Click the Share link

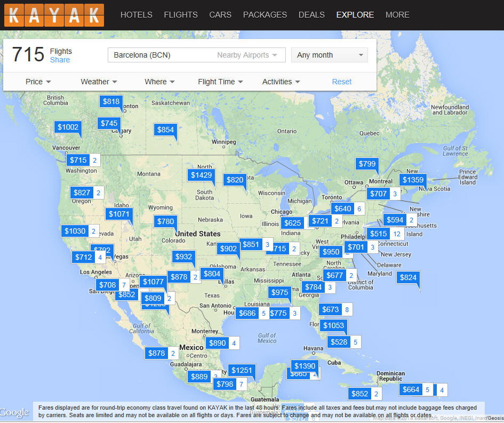pos(60,60)
